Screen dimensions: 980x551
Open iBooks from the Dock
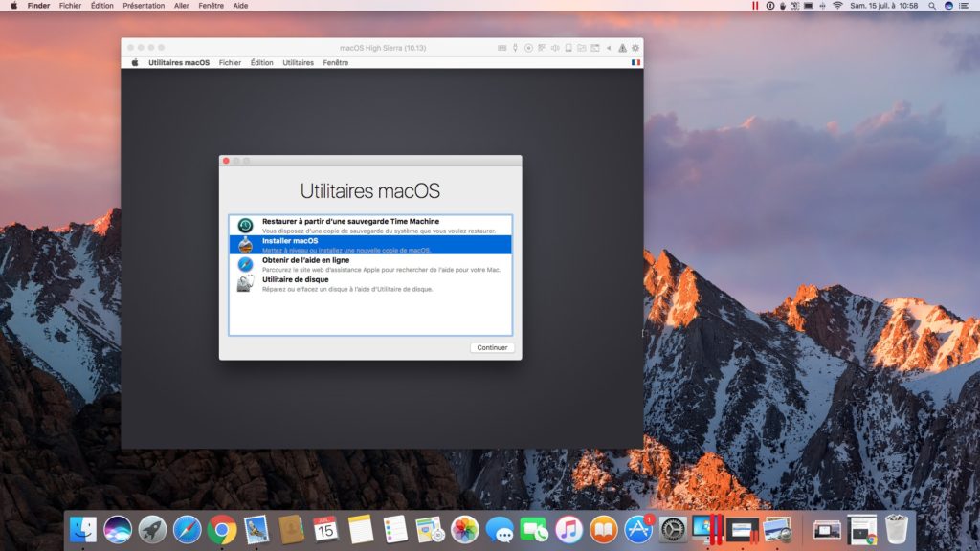point(603,530)
